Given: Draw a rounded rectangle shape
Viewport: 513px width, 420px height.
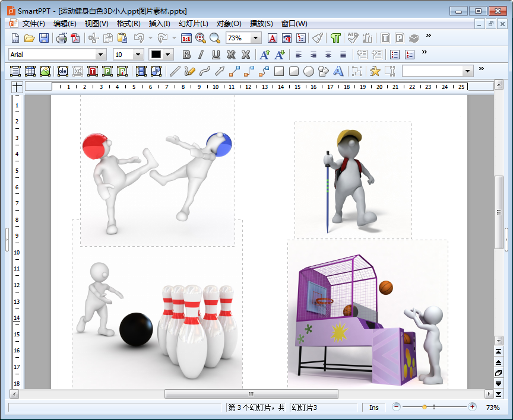Looking at the screenshot, I should coord(294,71).
